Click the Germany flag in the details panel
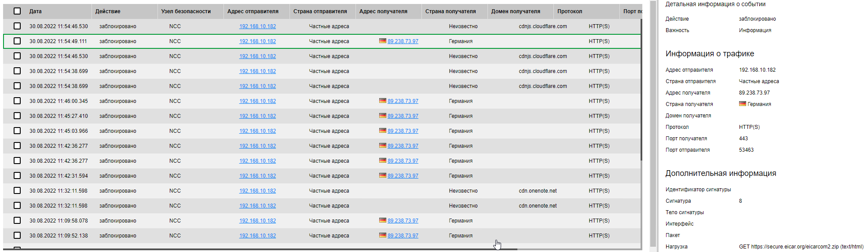868x252 pixels. click(742, 104)
